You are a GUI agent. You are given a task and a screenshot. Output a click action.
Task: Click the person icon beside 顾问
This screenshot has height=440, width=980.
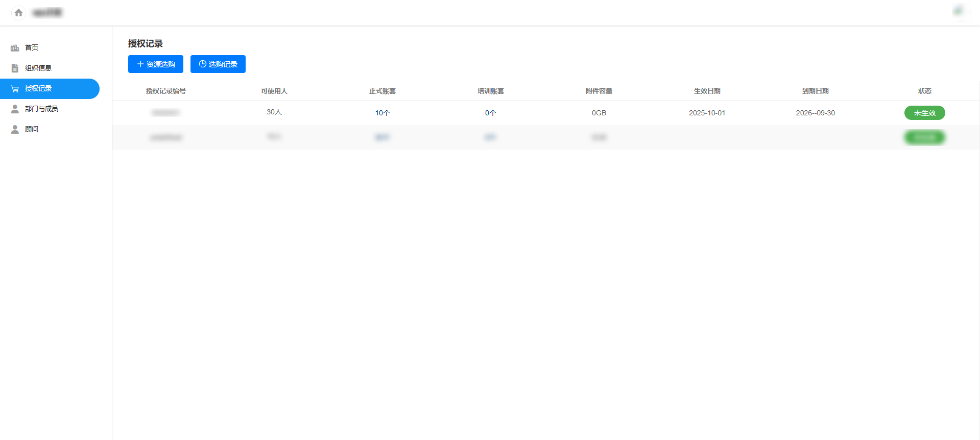pos(15,129)
